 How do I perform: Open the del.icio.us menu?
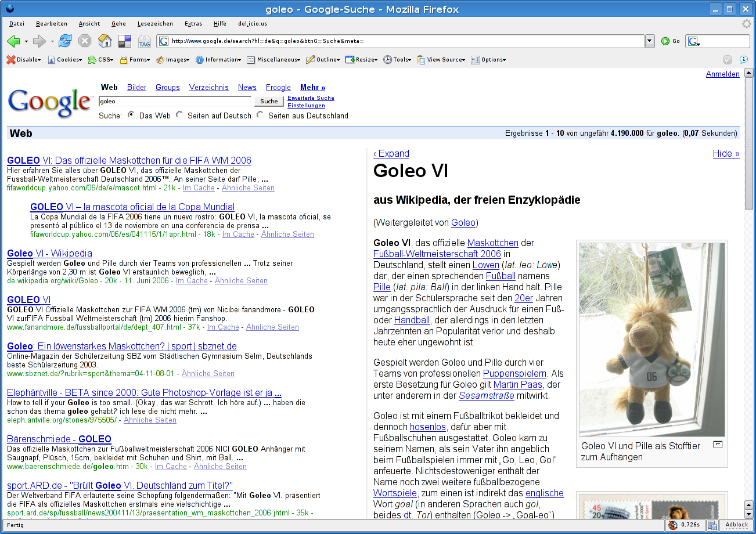coord(253,24)
